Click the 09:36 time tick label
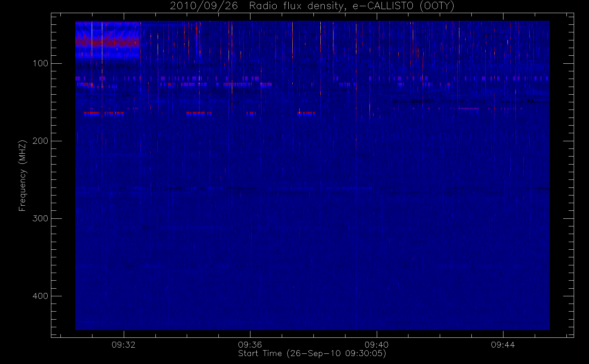589x364 pixels. [250, 345]
